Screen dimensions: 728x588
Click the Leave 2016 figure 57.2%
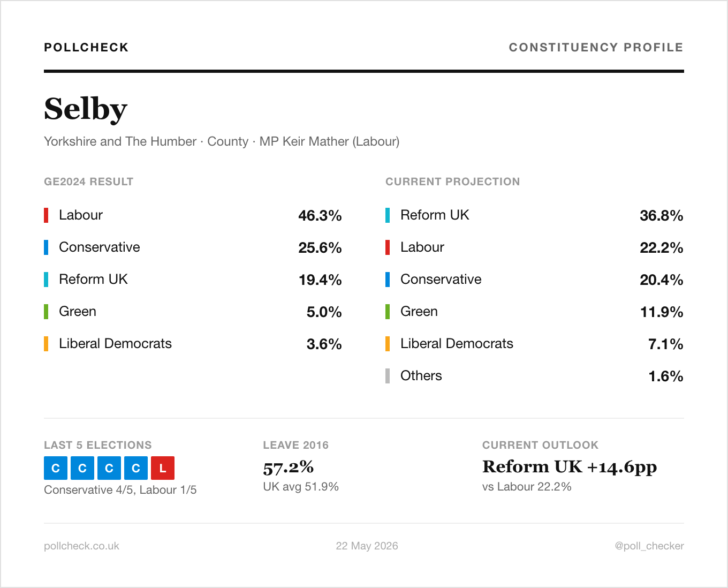pos(289,467)
